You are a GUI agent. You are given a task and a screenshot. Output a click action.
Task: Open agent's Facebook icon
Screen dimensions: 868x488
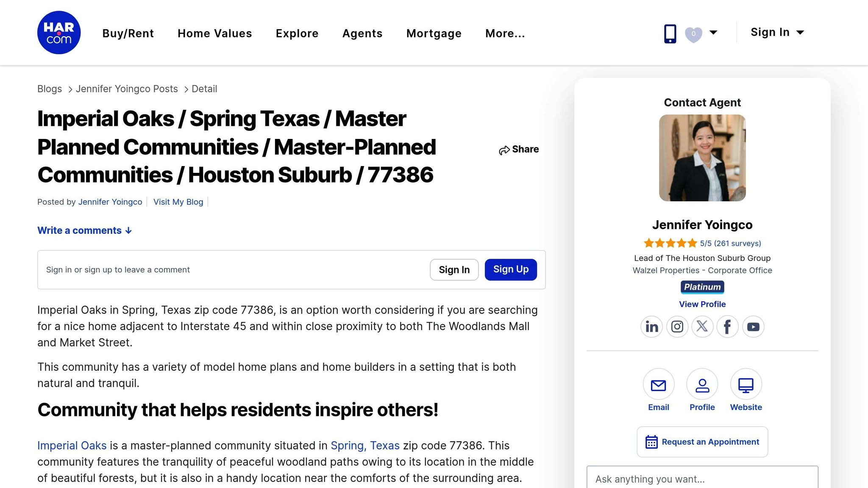[727, 327]
